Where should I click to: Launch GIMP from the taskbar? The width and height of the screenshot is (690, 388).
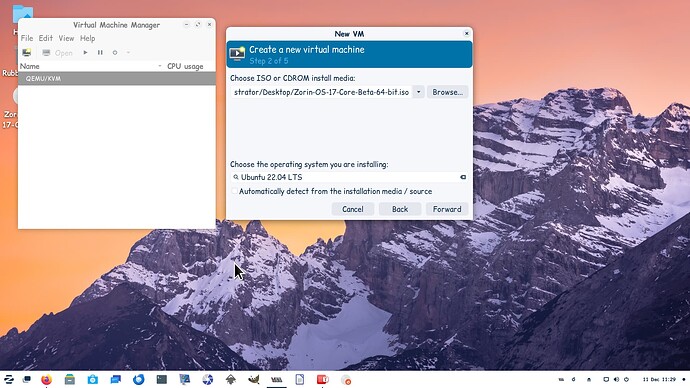pos(254,379)
